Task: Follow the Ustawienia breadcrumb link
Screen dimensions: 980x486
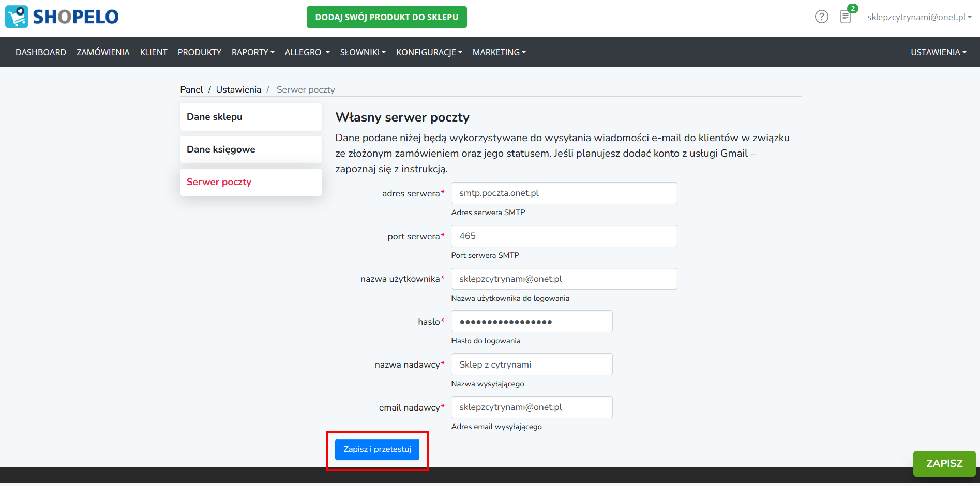Action: coord(238,89)
